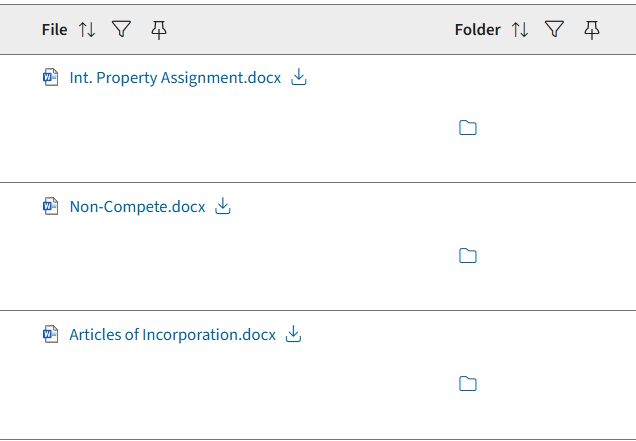Pin the Folder column
The image size is (636, 441).
pos(591,30)
